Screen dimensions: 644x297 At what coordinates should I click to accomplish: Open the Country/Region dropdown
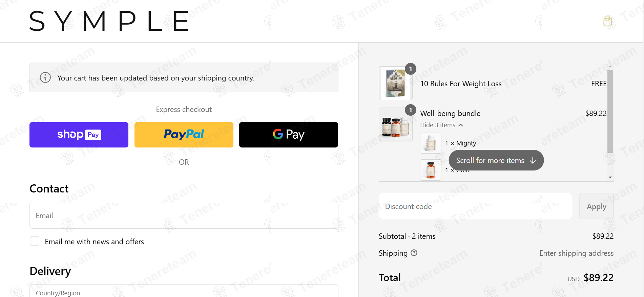pos(184,291)
